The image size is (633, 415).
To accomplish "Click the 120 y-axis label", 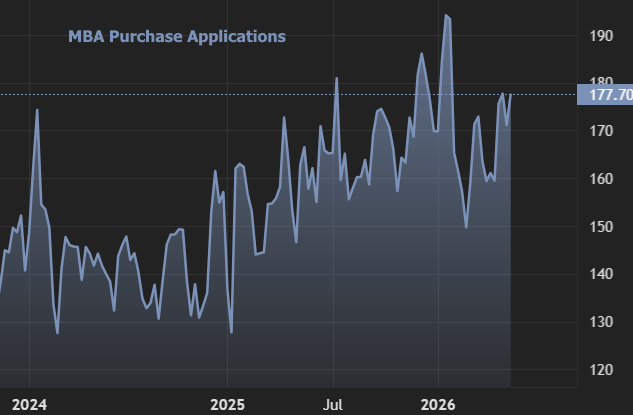I will tap(601, 370).
